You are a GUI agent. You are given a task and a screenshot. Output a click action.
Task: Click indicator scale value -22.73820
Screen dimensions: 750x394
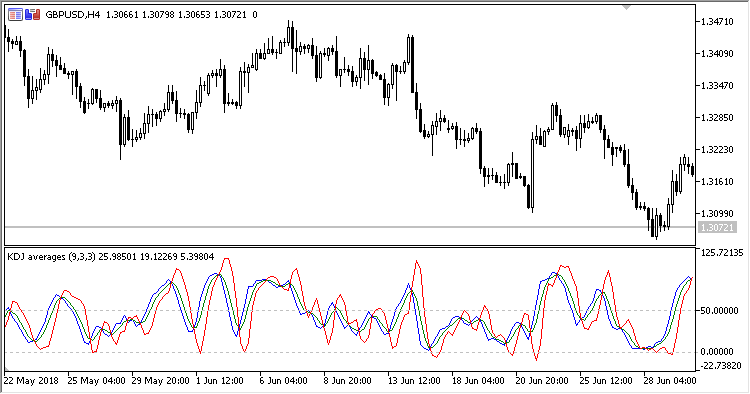(x=721, y=366)
